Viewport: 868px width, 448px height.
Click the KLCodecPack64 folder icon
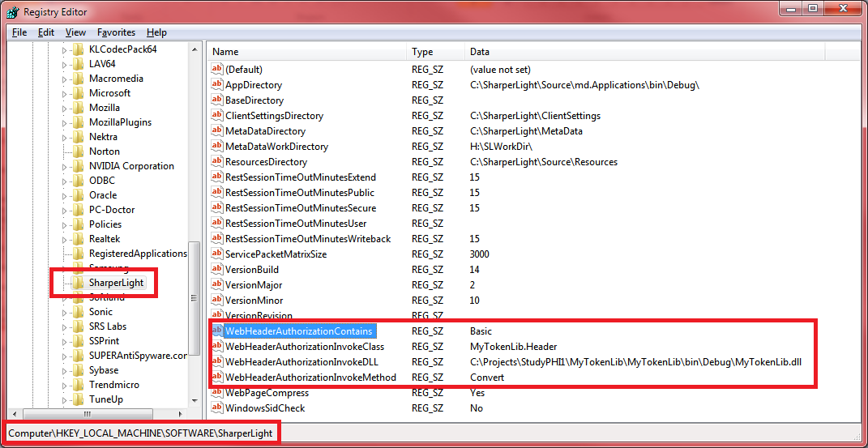pos(79,49)
